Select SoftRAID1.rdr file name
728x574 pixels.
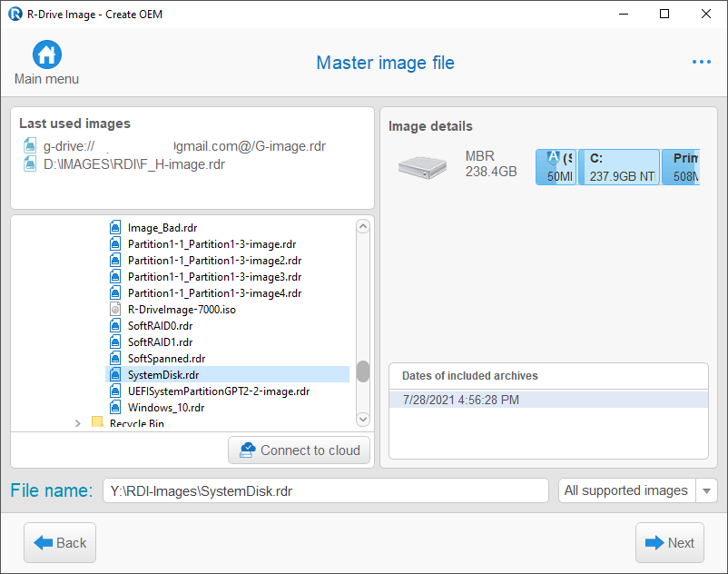point(160,342)
